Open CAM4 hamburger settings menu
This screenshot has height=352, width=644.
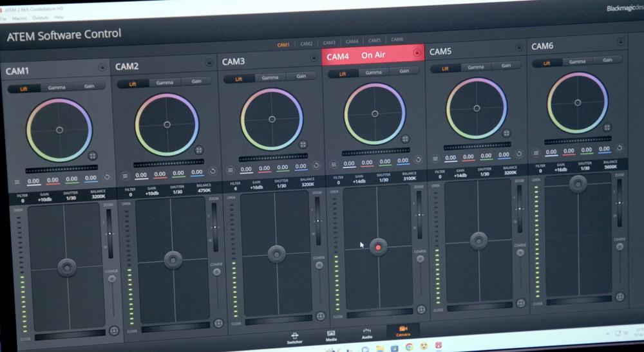pos(334,165)
